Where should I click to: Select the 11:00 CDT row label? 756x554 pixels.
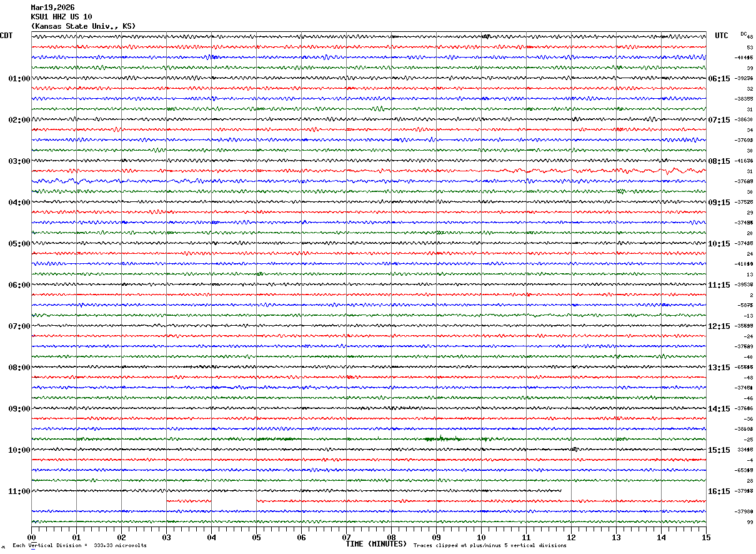coord(19,491)
